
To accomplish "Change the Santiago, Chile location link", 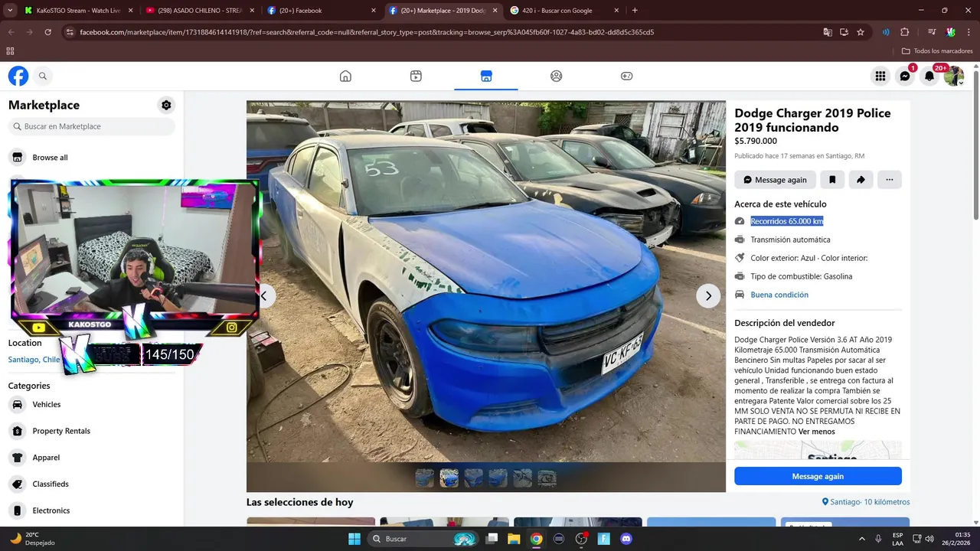I will point(34,360).
